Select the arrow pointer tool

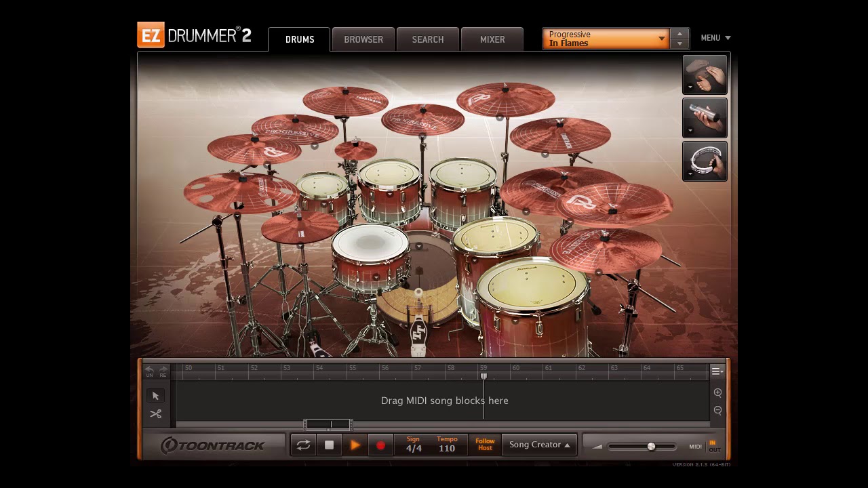(x=156, y=396)
